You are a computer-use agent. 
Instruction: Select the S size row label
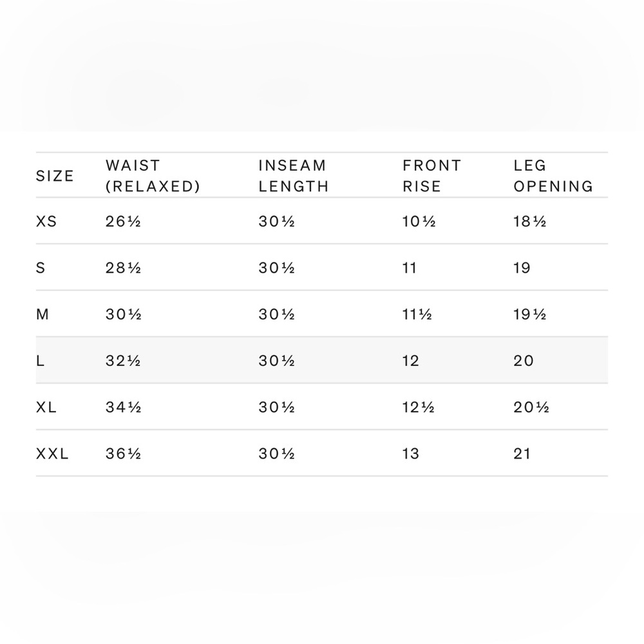pos(40,268)
